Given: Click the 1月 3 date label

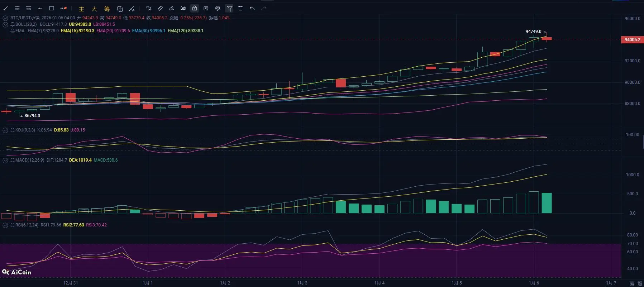Looking at the screenshot, I should (302, 283).
